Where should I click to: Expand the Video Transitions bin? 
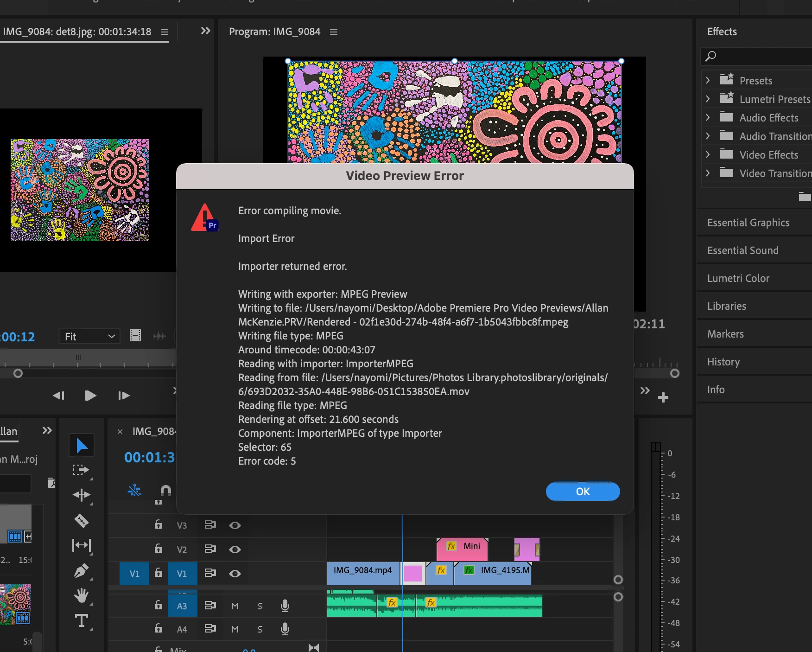(x=708, y=173)
